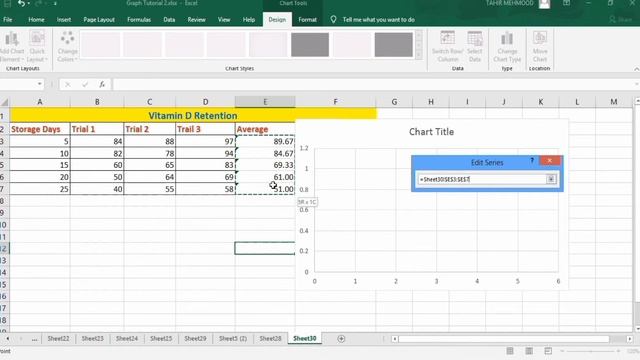The height and width of the screenshot is (360, 640).
Task: Click the Select All corner triangle
Action: click(x=4, y=102)
